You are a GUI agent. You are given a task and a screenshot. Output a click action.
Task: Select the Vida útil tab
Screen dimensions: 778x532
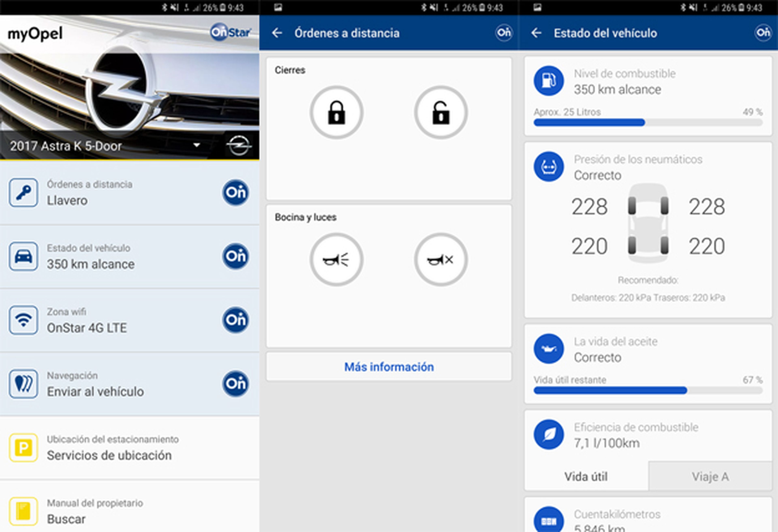click(586, 477)
